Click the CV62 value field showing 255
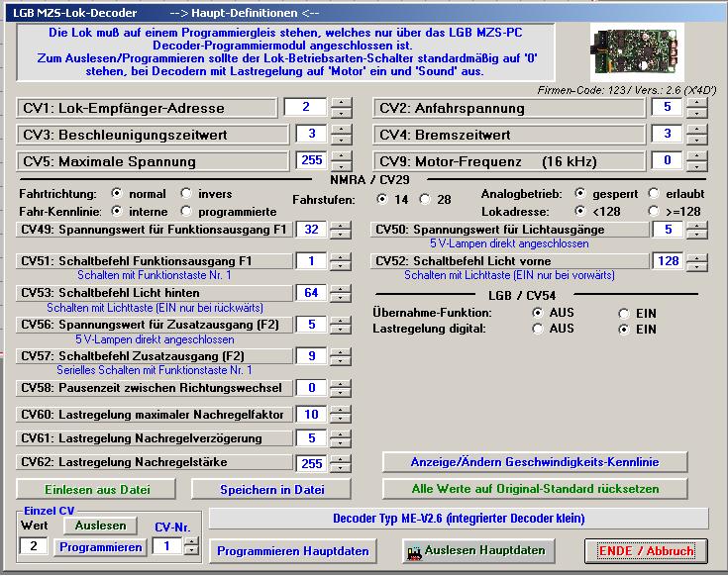 pos(311,463)
